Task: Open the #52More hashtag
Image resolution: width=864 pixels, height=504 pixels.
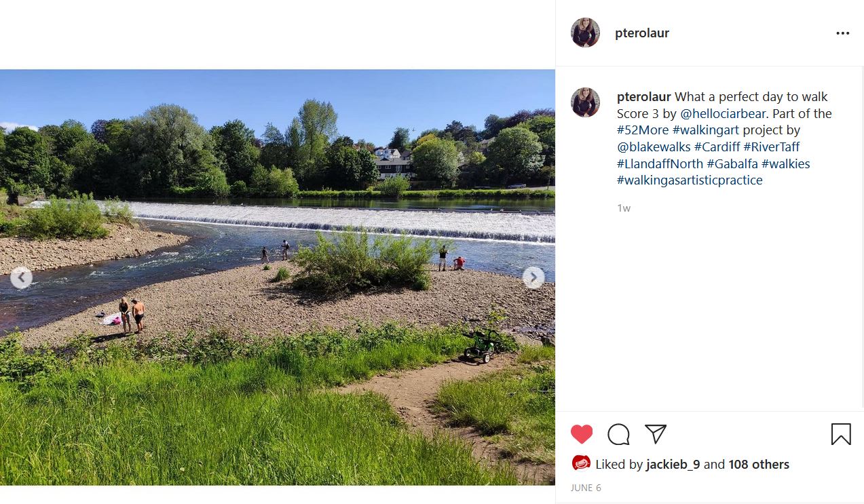Action: 643,130
